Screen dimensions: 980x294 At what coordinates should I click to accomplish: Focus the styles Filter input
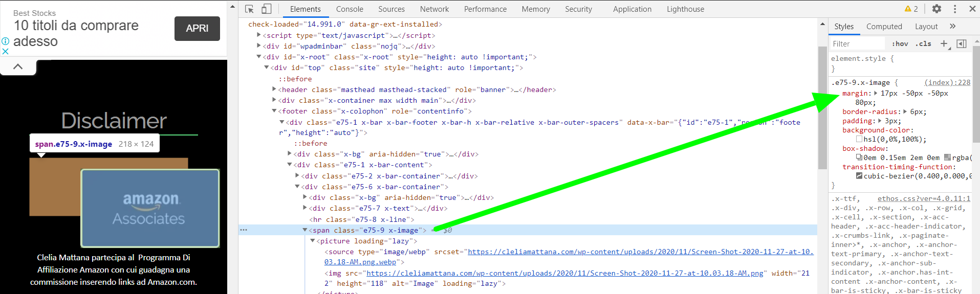pyautogui.click(x=857, y=43)
